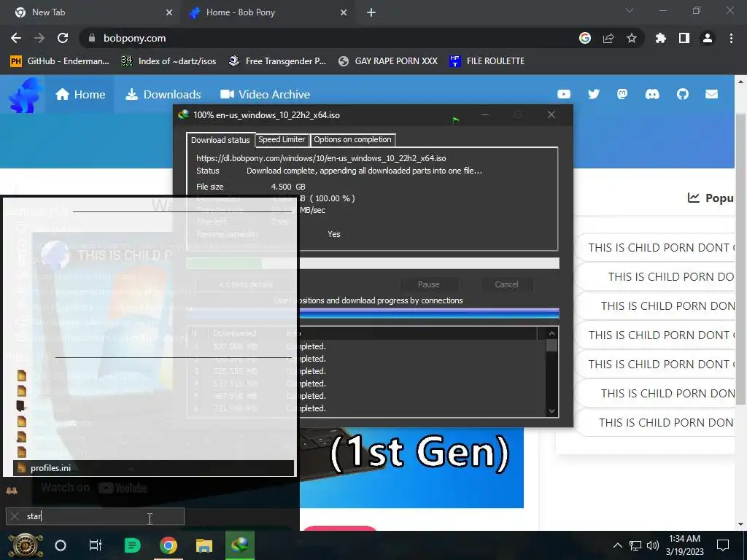Click the blue Bob Pony site logo
747x560 pixels.
[24, 95]
